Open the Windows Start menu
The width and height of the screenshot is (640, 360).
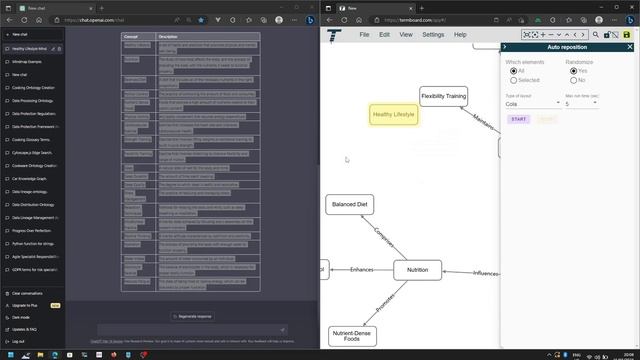tap(11, 355)
